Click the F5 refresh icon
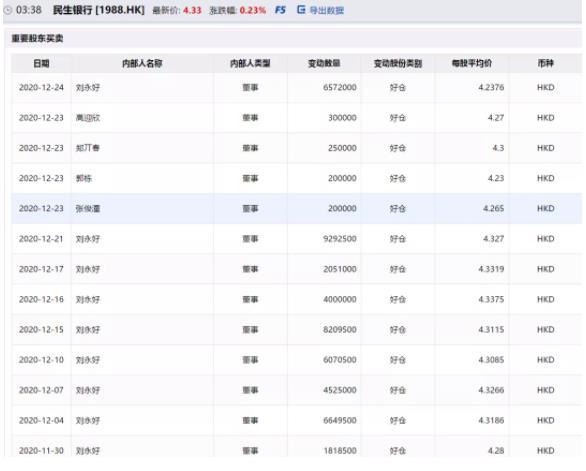This screenshot has width=586, height=471. (x=280, y=10)
